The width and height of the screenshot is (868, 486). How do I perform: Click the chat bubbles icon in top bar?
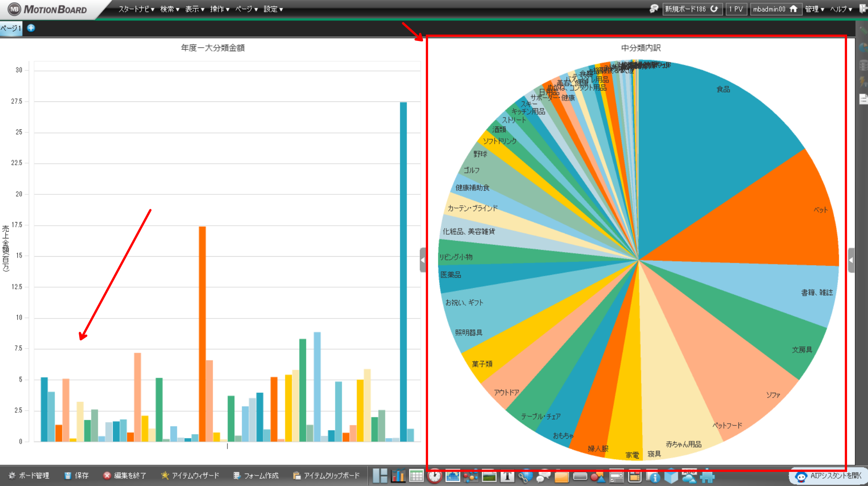pos(654,9)
